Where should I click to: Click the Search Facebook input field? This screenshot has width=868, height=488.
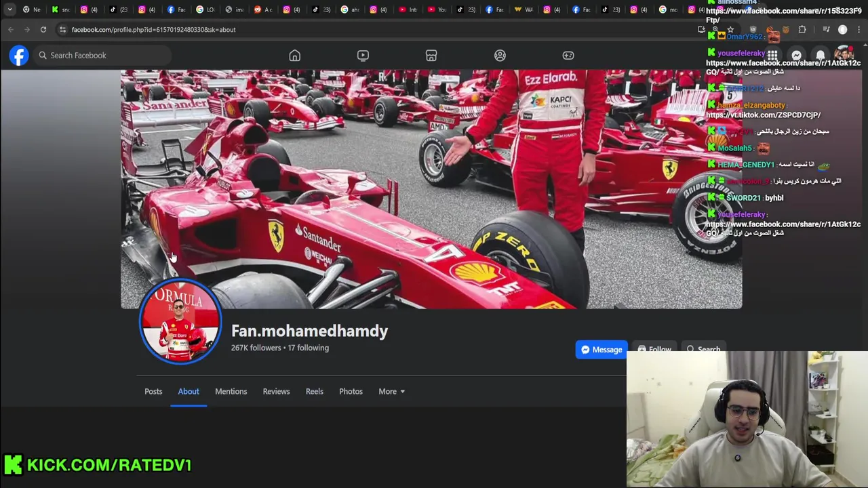tap(102, 56)
